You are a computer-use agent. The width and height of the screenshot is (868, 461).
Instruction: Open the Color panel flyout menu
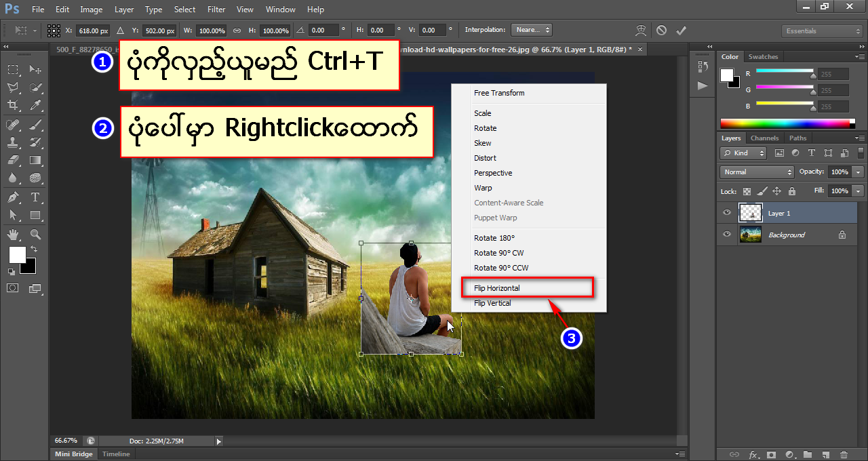coord(859,57)
